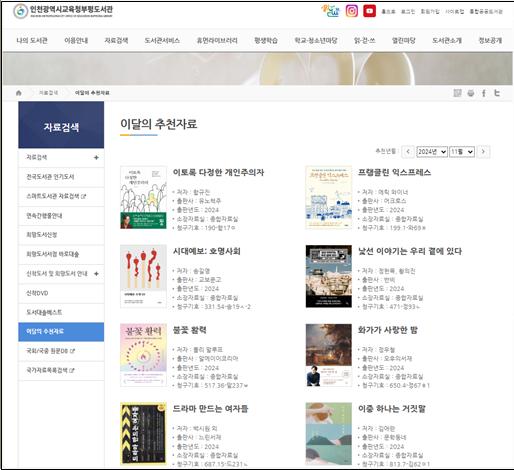The width and height of the screenshot is (514, 470).
Task: Share this page on Facebook
Action: click(x=484, y=93)
